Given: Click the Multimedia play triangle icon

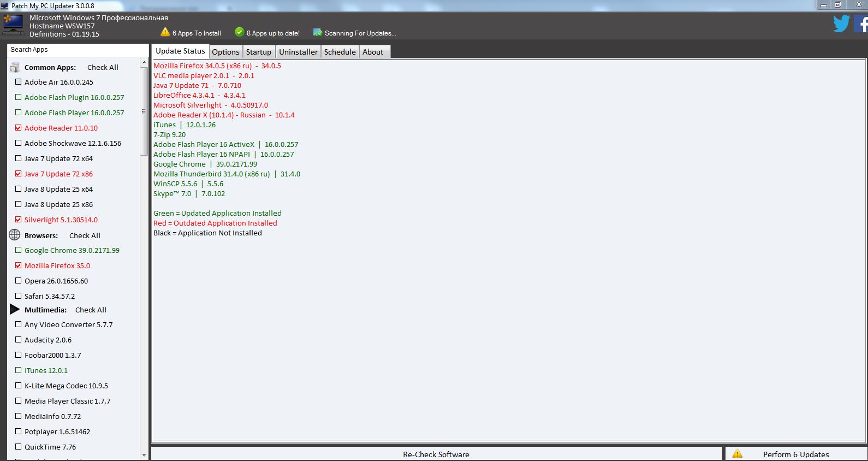Looking at the screenshot, I should (x=15, y=310).
